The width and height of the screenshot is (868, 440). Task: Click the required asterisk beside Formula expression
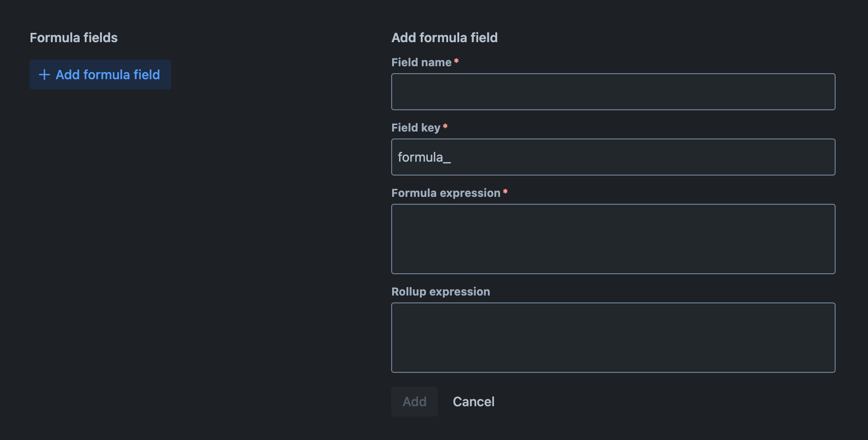click(x=505, y=192)
